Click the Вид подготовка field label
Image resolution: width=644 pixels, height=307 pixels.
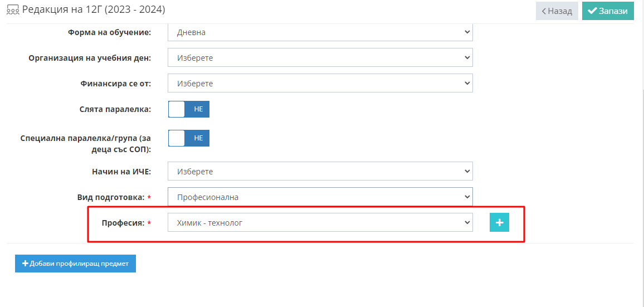click(x=111, y=197)
